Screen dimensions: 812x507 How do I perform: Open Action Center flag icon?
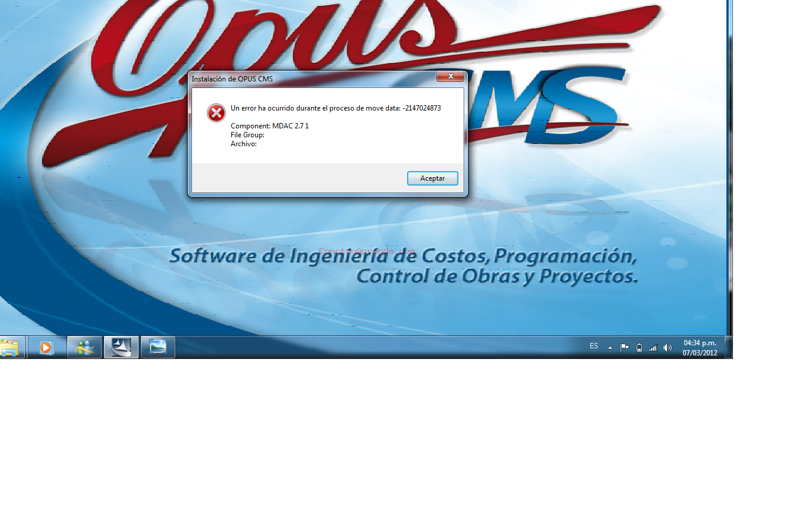pos(624,348)
